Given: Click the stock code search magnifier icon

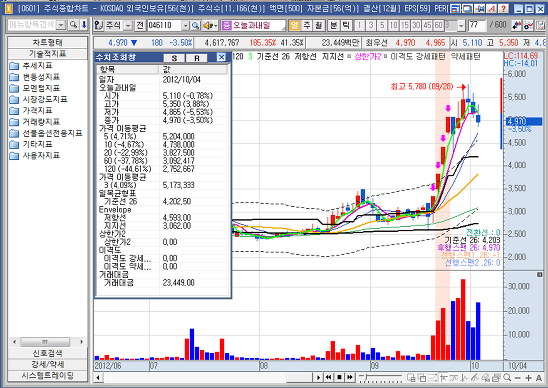Looking at the screenshot, I should click(x=195, y=26).
